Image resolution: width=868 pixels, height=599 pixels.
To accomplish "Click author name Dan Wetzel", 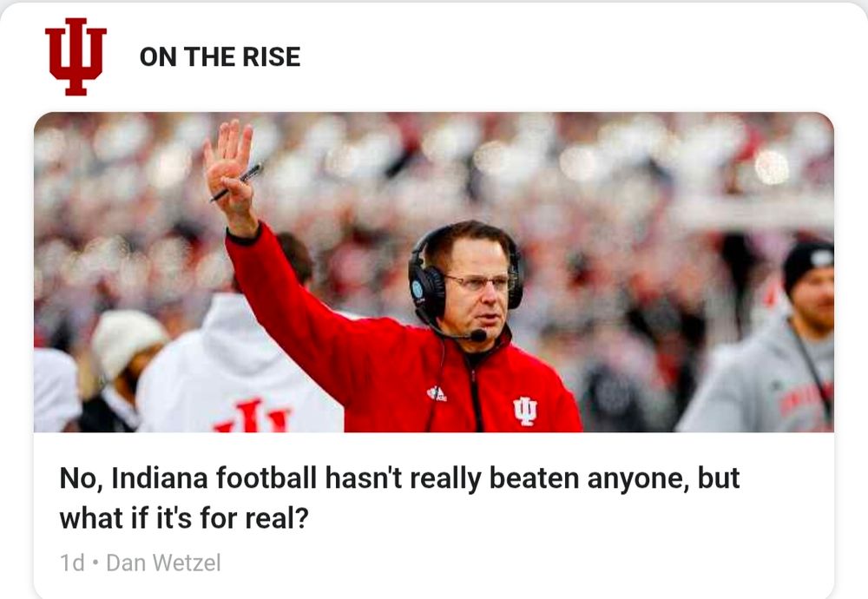I will coord(172,563).
